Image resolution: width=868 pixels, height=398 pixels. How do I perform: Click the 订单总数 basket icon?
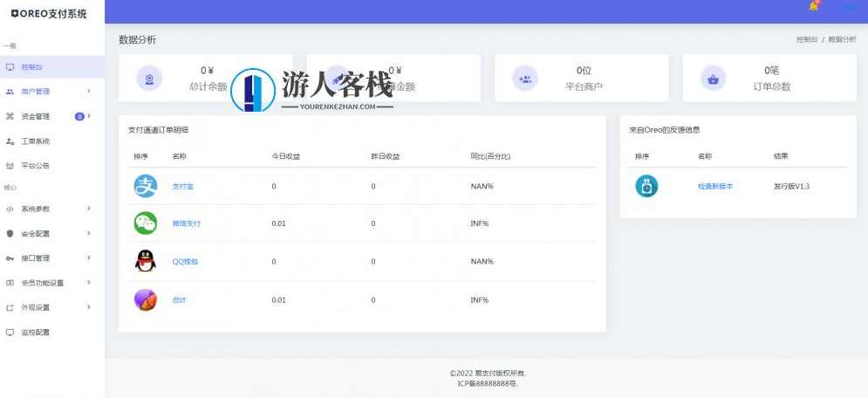point(713,78)
